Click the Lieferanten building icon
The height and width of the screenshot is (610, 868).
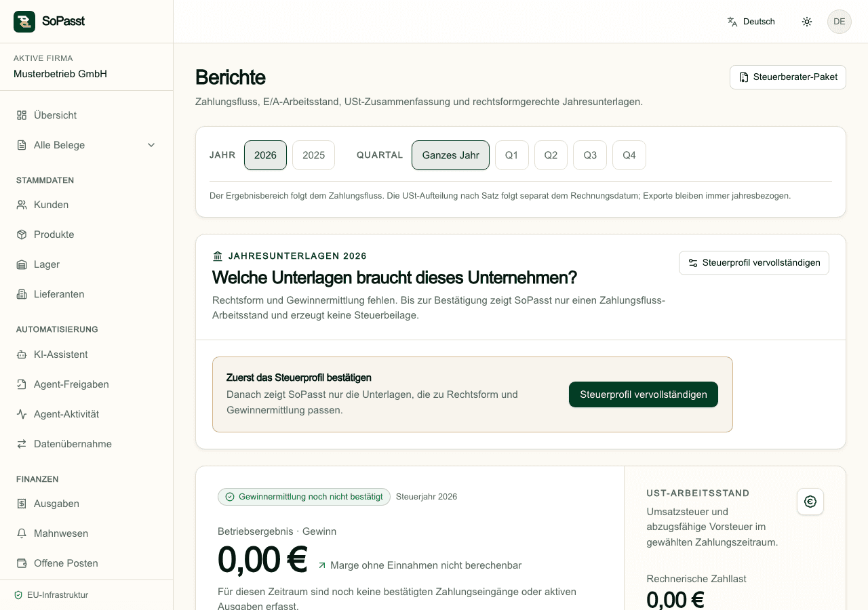(22, 294)
